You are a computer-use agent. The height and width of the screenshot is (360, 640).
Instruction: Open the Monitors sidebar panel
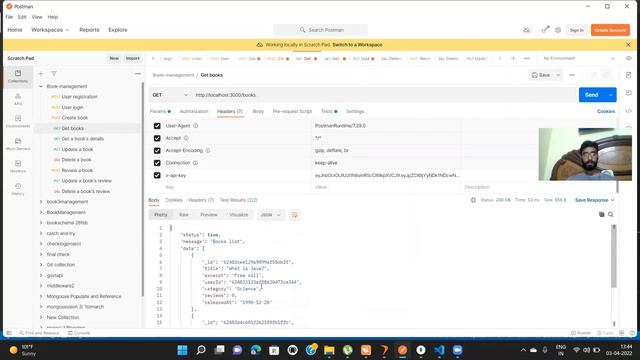pyautogui.click(x=18, y=166)
